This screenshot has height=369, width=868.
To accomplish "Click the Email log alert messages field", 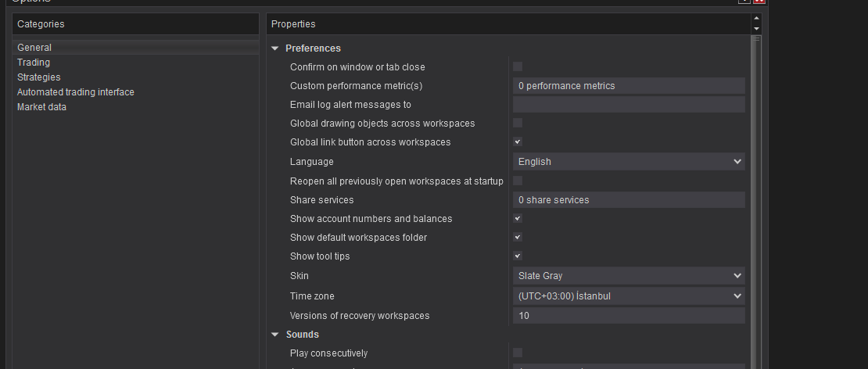I will pyautogui.click(x=629, y=105).
